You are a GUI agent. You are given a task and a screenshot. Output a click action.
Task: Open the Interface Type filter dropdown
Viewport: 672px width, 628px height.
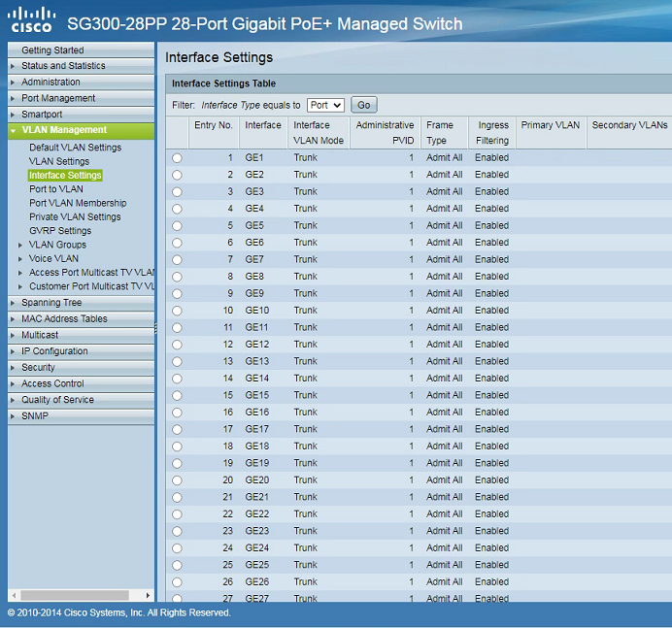[x=325, y=105]
